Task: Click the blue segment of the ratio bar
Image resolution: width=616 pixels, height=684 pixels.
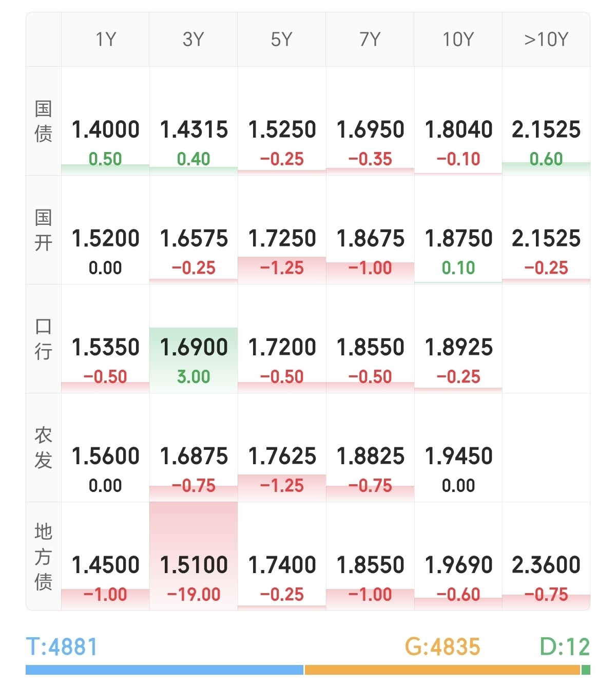Action: click(x=164, y=670)
